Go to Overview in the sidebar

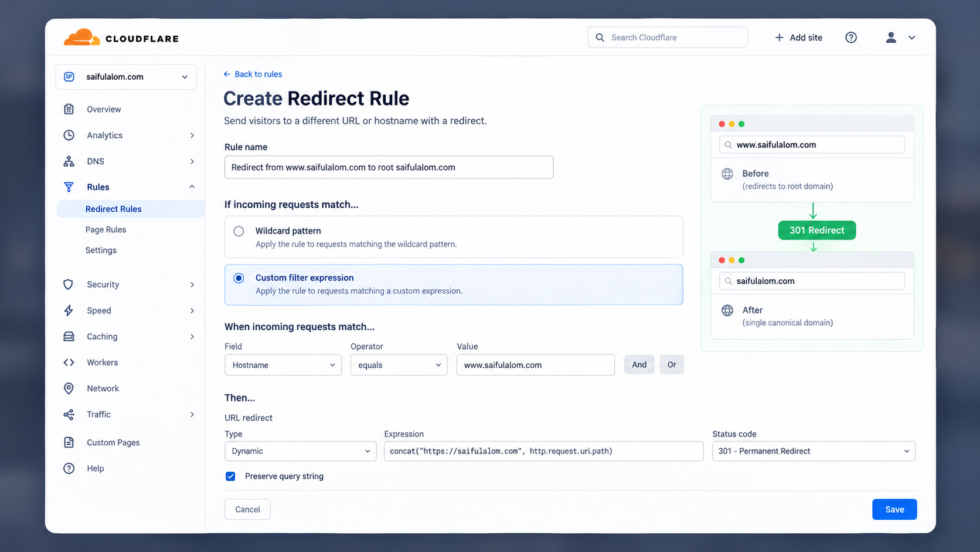(104, 109)
